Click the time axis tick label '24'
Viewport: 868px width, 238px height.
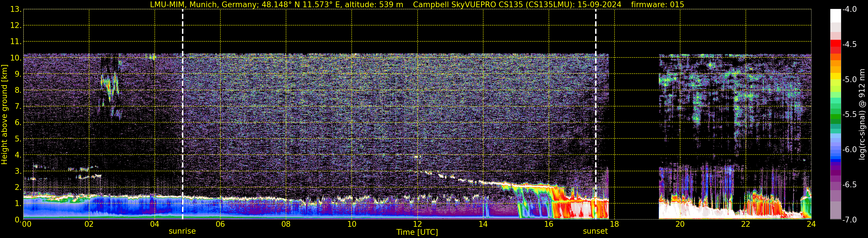pyautogui.click(x=811, y=224)
